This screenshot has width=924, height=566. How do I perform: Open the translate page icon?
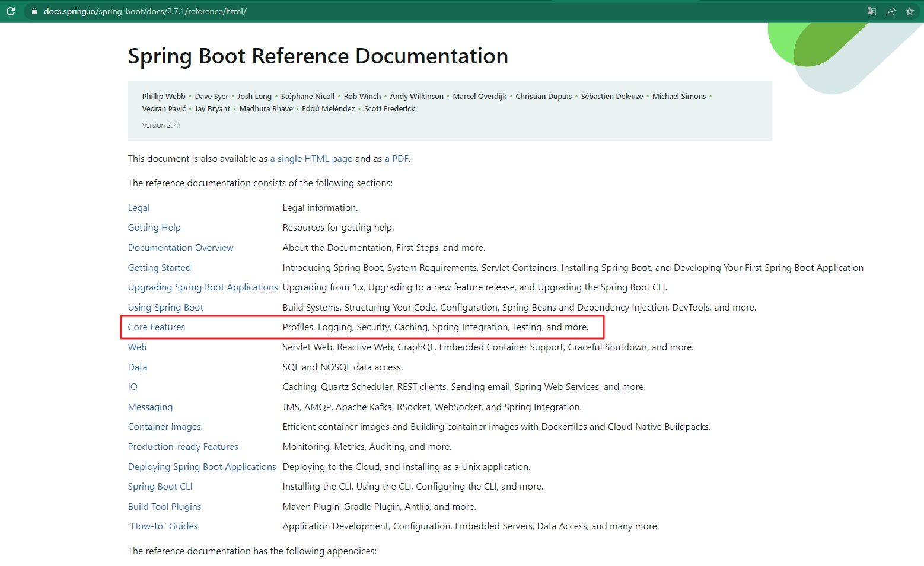(872, 11)
